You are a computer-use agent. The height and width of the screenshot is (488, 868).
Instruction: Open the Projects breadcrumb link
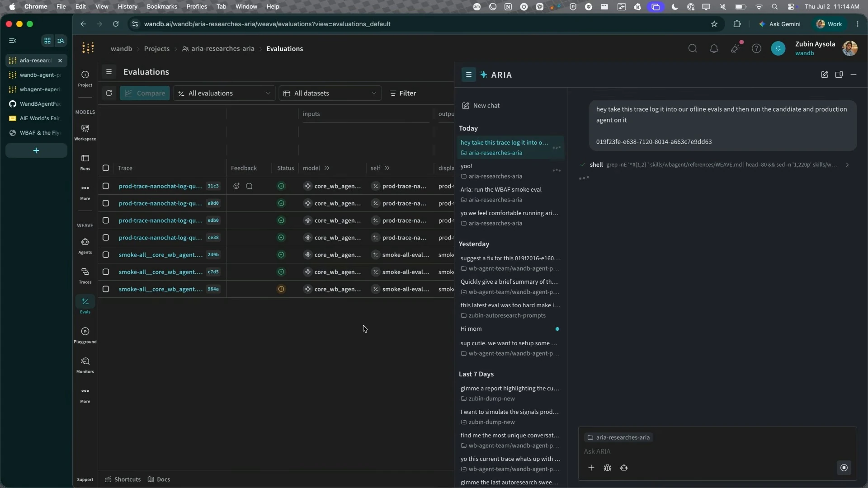157,49
